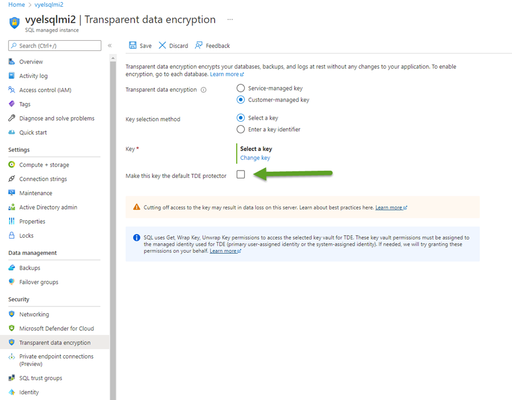Open Tags via its purple tag icon
Viewport: 512px width, 400px height.
(12, 104)
